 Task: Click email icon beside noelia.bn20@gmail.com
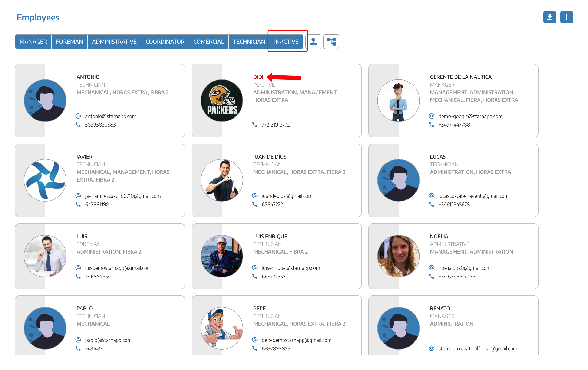tap(432, 268)
